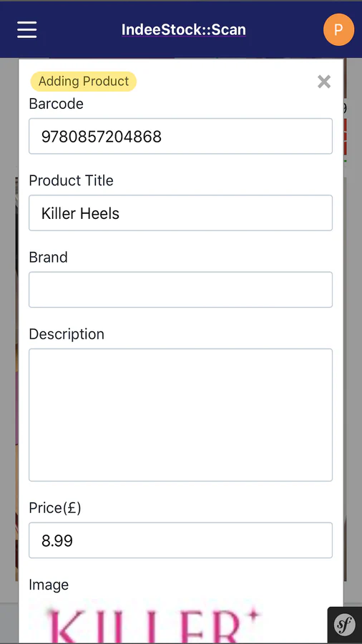This screenshot has height=644, width=362.
Task: Focus the Barcode input field
Action: (180, 137)
